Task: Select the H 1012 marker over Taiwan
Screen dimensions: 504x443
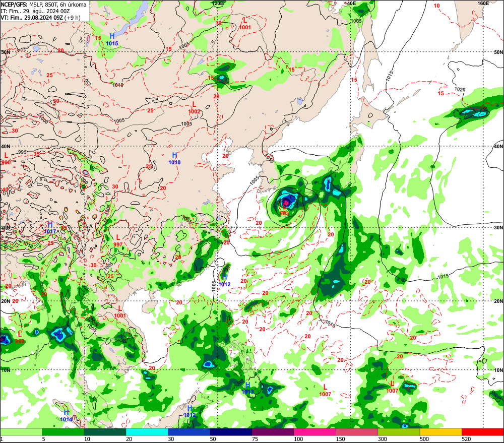Action: coord(224,281)
